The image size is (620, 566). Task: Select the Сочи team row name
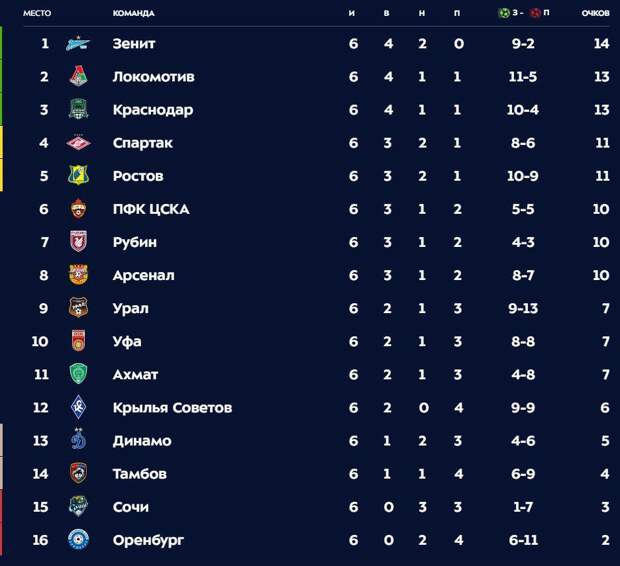pyautogui.click(x=130, y=507)
